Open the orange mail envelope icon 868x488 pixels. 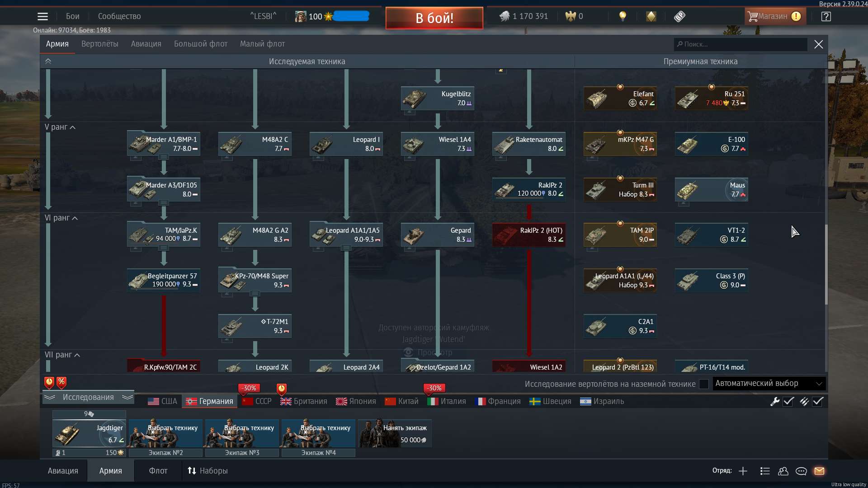819,471
